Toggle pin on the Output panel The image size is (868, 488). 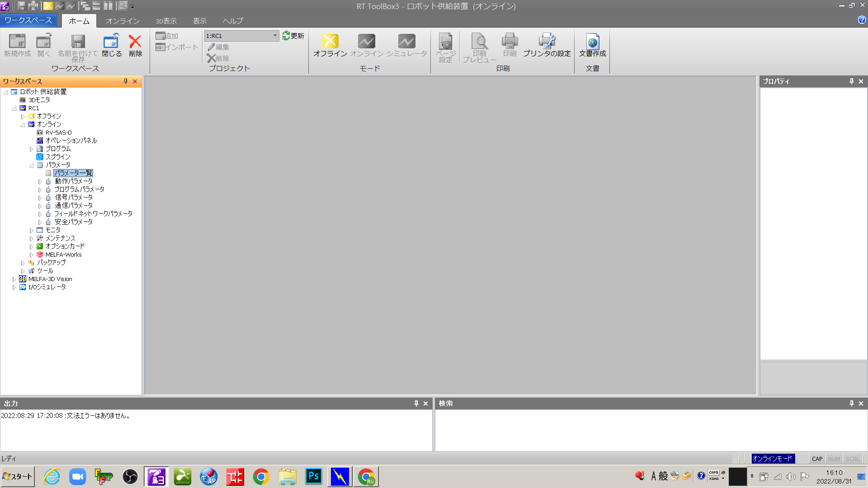tap(416, 404)
